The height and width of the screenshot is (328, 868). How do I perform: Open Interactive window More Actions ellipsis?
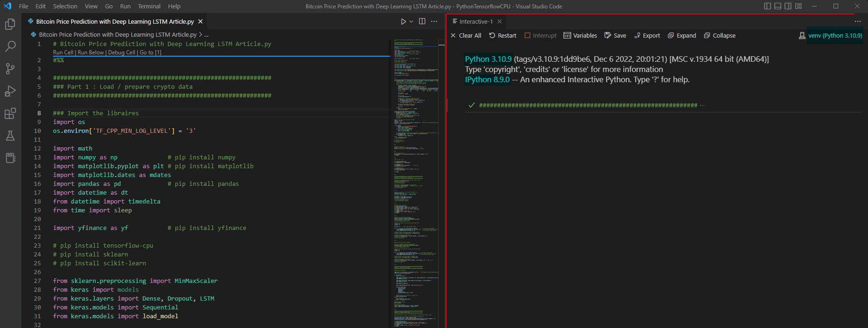click(x=858, y=21)
